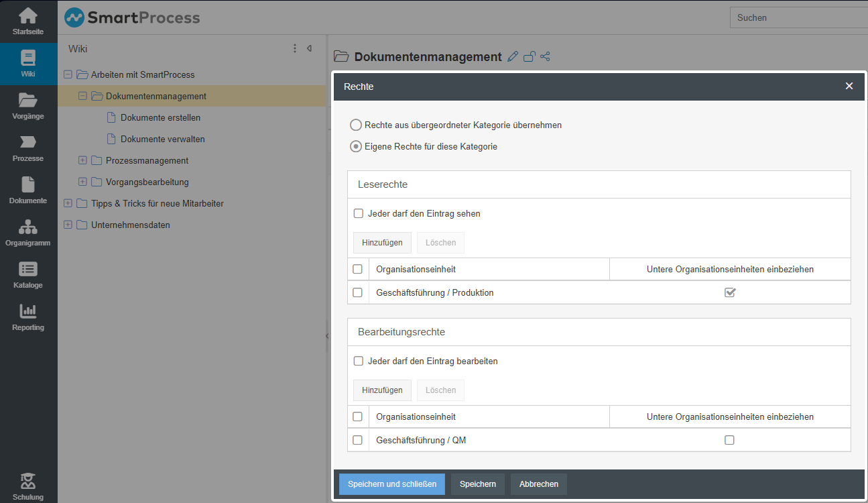This screenshot has height=503, width=868.
Task: Click the pencil edit icon beside Dokumentenmanagement
Action: (513, 57)
